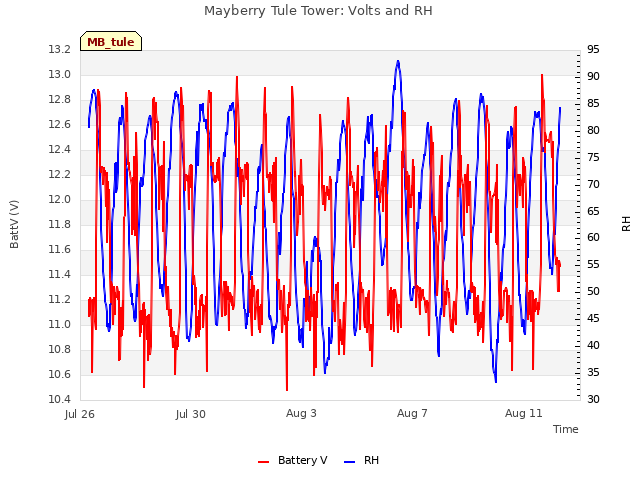Click the Aug 3 date tick
Viewport: 640px width, 480px height.
[301, 413]
